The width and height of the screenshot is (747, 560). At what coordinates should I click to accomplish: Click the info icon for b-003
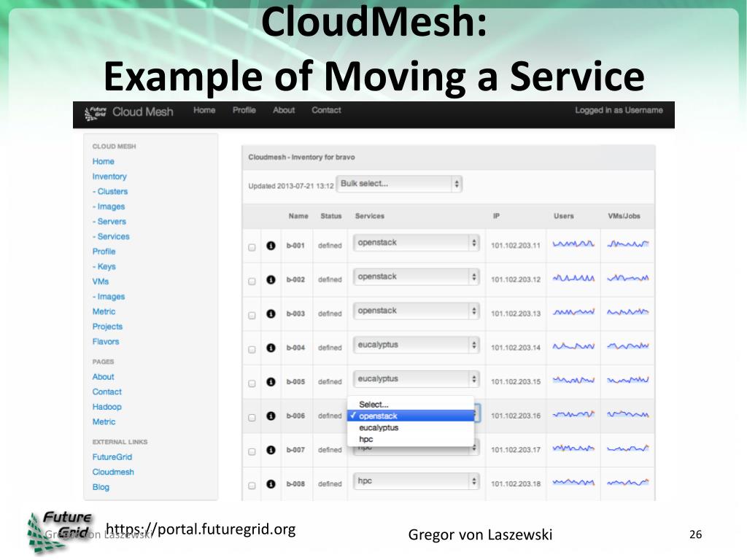click(x=271, y=314)
